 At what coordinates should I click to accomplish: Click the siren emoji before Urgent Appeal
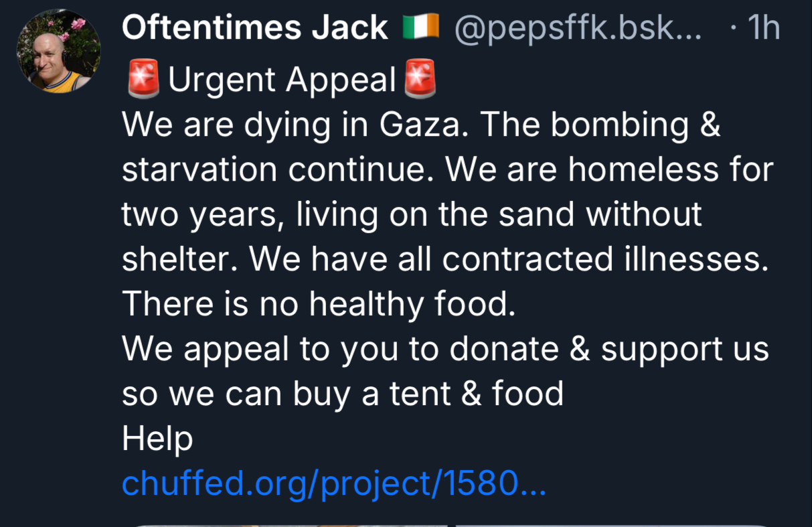(x=143, y=79)
